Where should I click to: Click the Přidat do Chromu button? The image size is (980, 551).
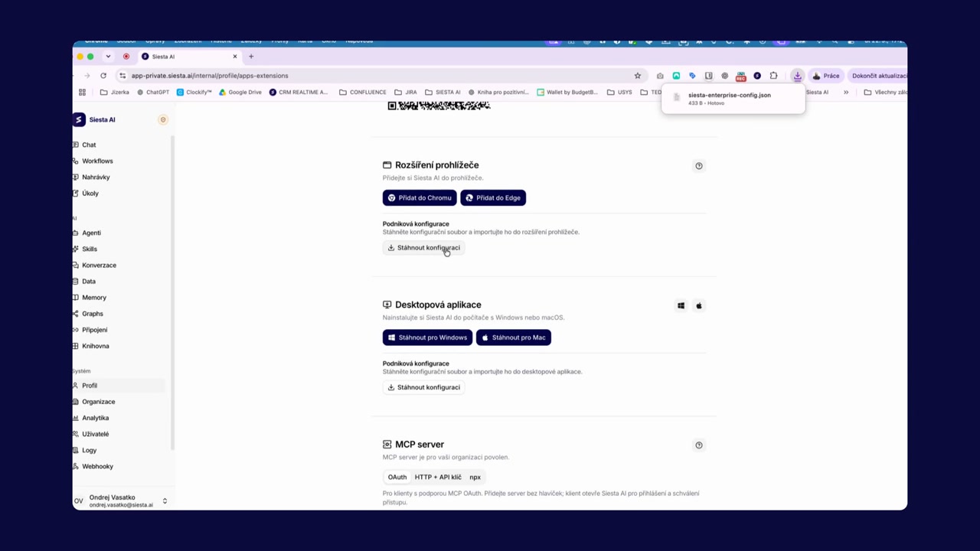420,197
